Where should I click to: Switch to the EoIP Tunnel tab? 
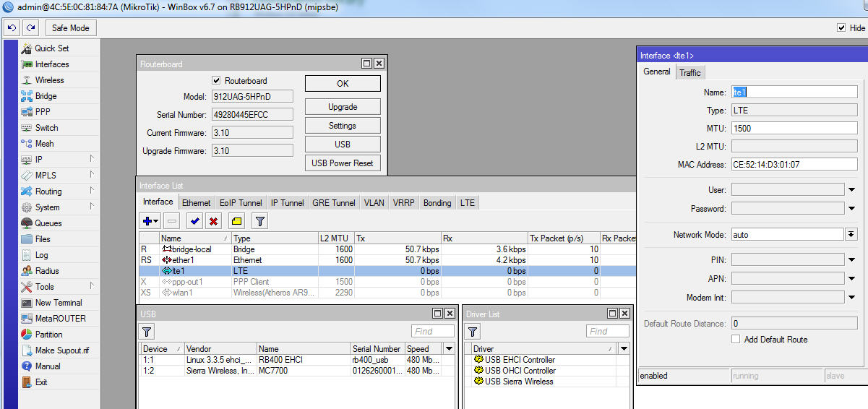tap(241, 203)
